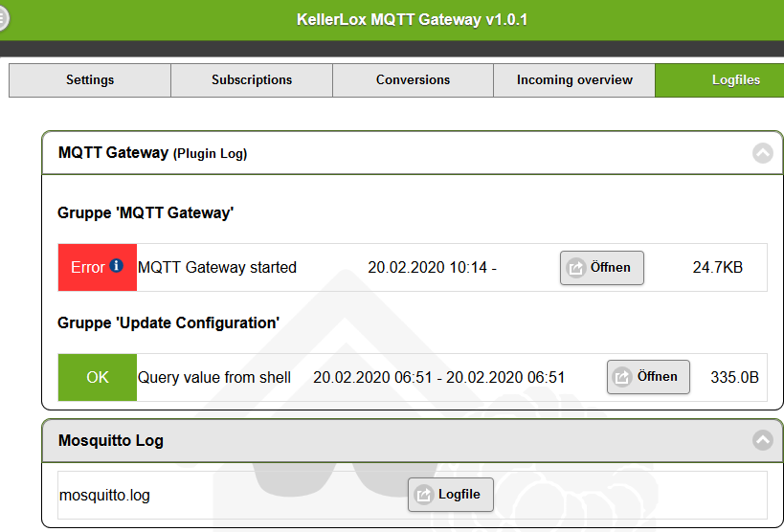This screenshot has height=532, width=784.
Task: Select the Logfiles tab
Action: pyautogui.click(x=720, y=80)
